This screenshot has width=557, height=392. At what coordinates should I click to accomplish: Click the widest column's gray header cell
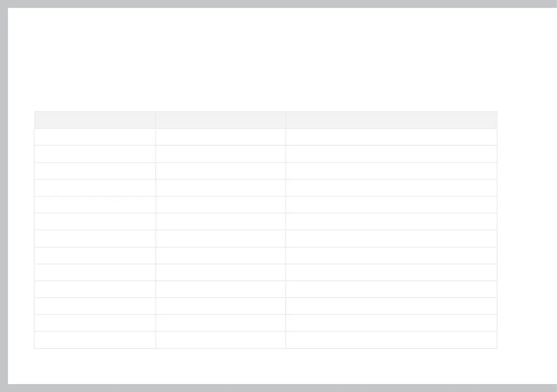tap(391, 120)
